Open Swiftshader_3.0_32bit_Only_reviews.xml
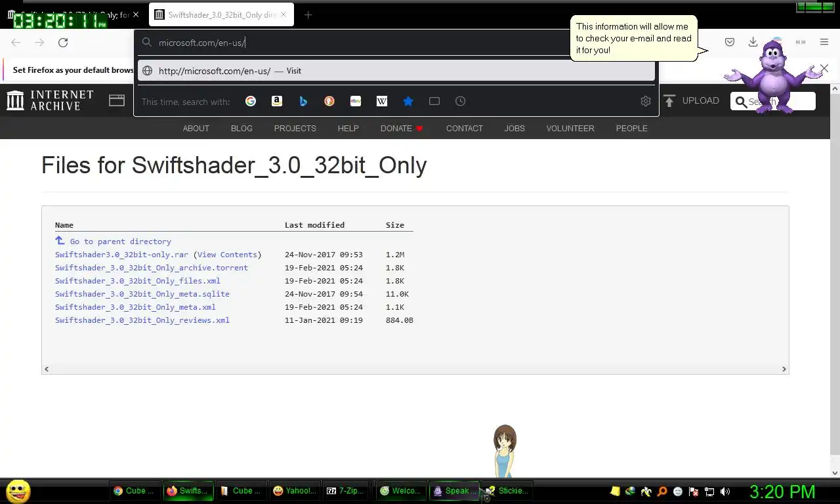 142,320
